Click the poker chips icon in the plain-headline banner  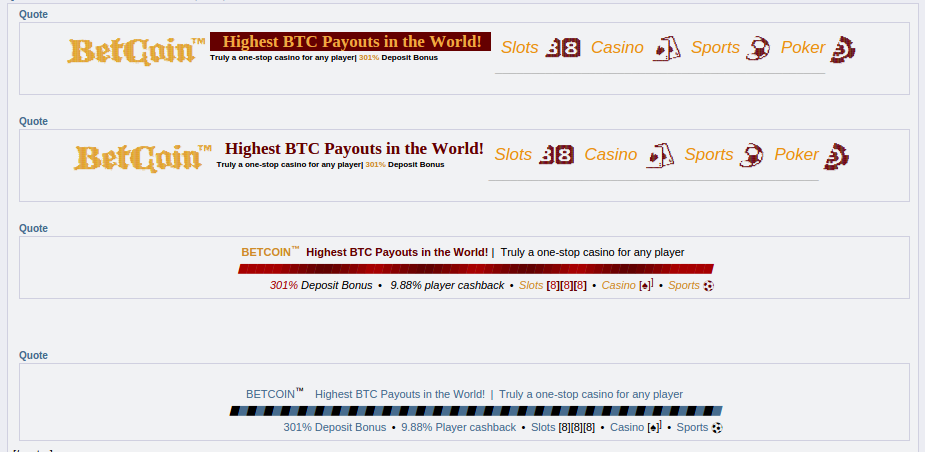click(837, 156)
